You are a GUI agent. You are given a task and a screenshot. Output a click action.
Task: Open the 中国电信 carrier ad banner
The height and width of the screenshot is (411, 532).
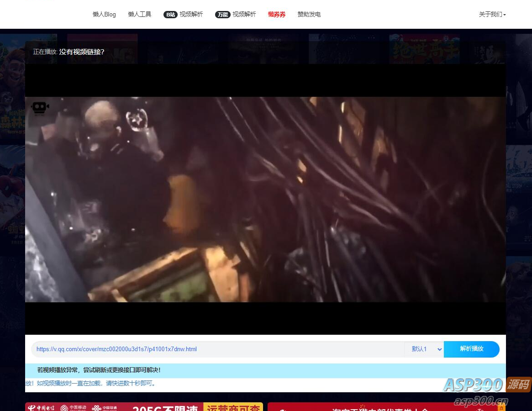[x=144, y=406]
